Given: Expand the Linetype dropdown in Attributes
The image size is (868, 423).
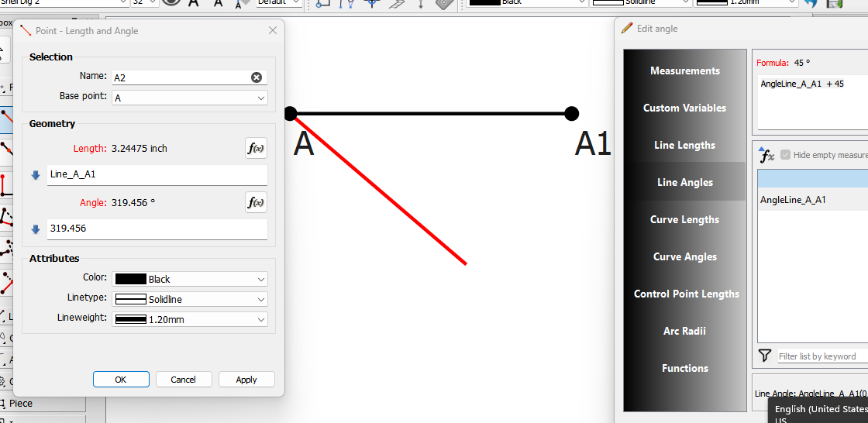Looking at the screenshot, I should point(189,299).
